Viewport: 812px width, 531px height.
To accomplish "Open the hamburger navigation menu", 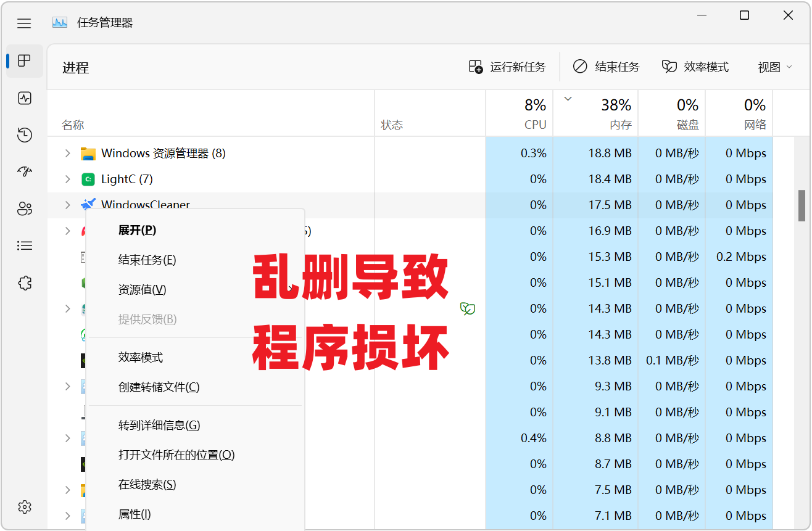I will (24, 23).
